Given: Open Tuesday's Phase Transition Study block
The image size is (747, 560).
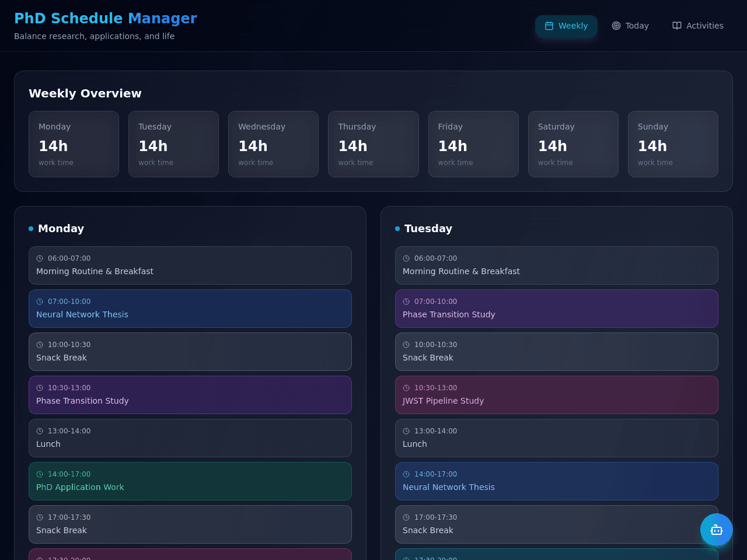Looking at the screenshot, I should pos(557,309).
